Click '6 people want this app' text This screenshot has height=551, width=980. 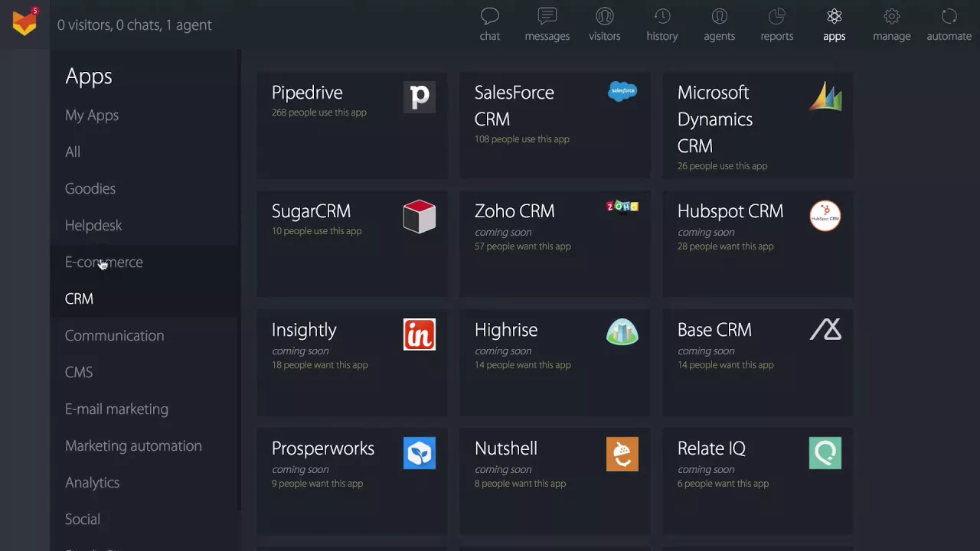pos(723,484)
